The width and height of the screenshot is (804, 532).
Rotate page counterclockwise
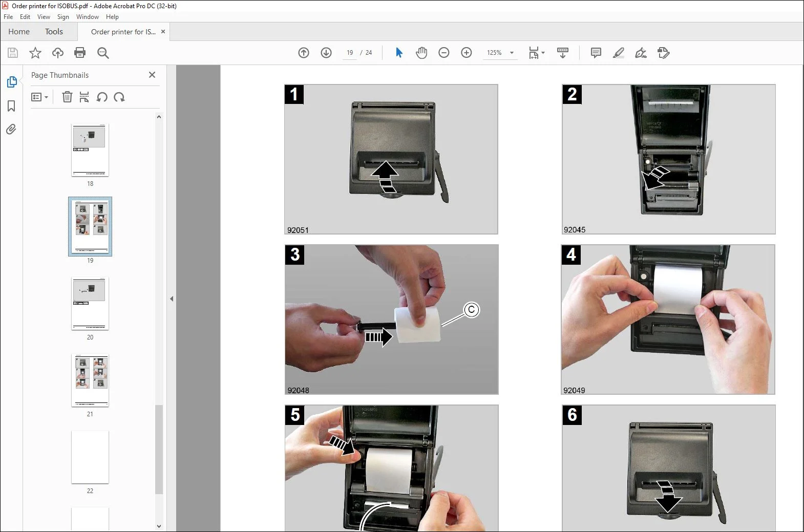click(102, 97)
